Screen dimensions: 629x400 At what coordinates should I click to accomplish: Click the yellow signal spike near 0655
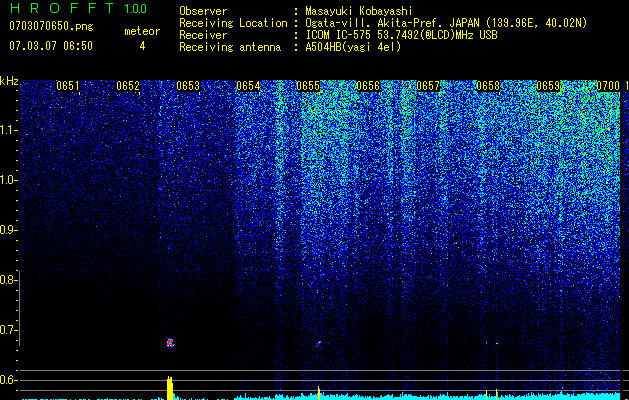319,393
